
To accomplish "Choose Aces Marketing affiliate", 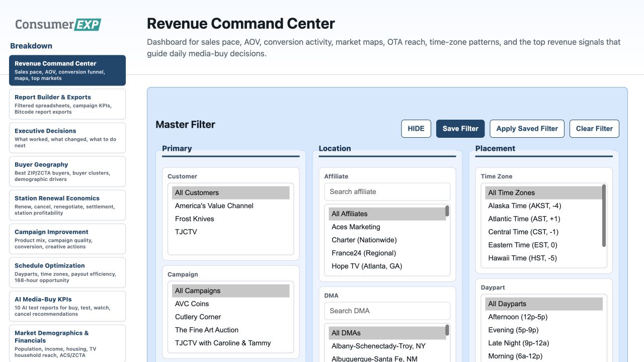I will pos(387,227).
